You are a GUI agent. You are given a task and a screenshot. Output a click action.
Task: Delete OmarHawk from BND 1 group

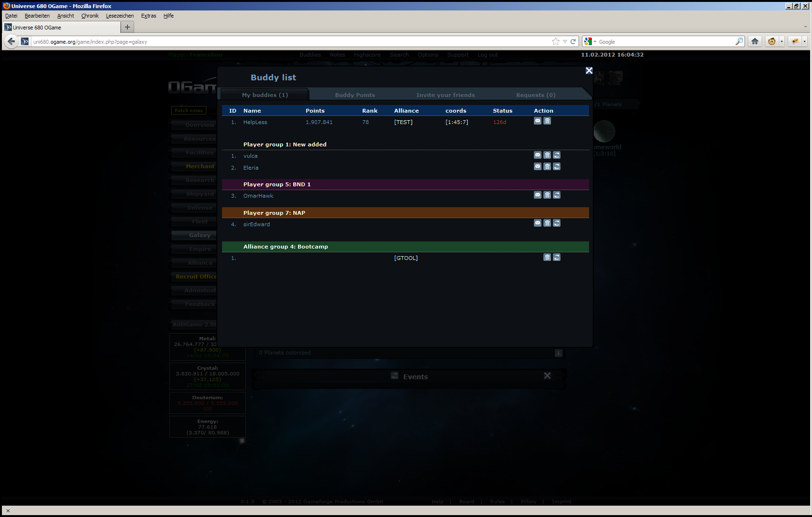pos(547,195)
